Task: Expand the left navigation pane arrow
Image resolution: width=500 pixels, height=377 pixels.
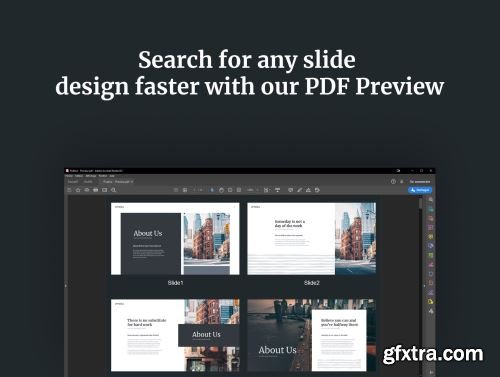Action: (66, 286)
